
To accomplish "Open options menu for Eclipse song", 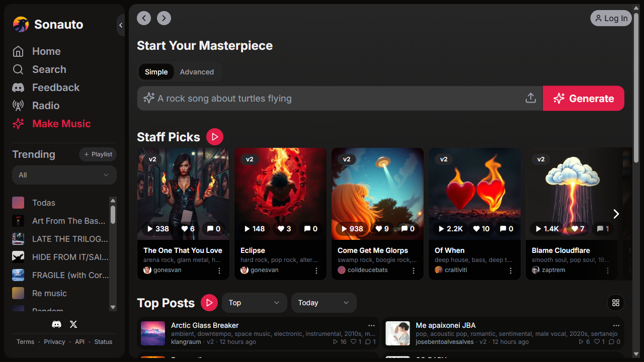I will click(x=316, y=270).
